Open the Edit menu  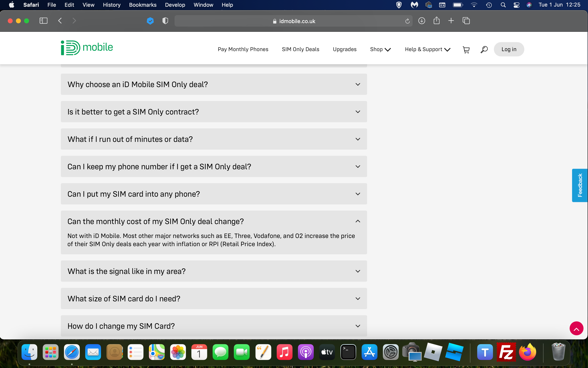pos(69,5)
